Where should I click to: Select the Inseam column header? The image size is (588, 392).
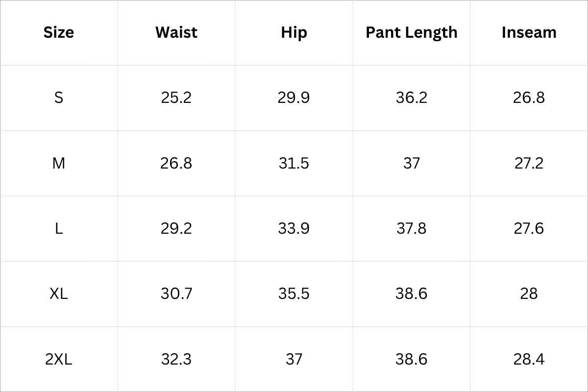tap(529, 32)
